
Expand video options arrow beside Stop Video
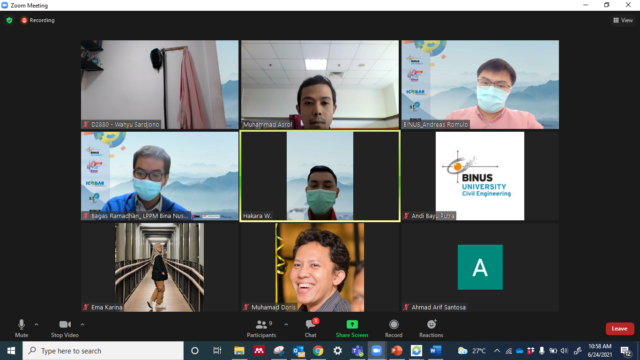[x=82, y=324]
